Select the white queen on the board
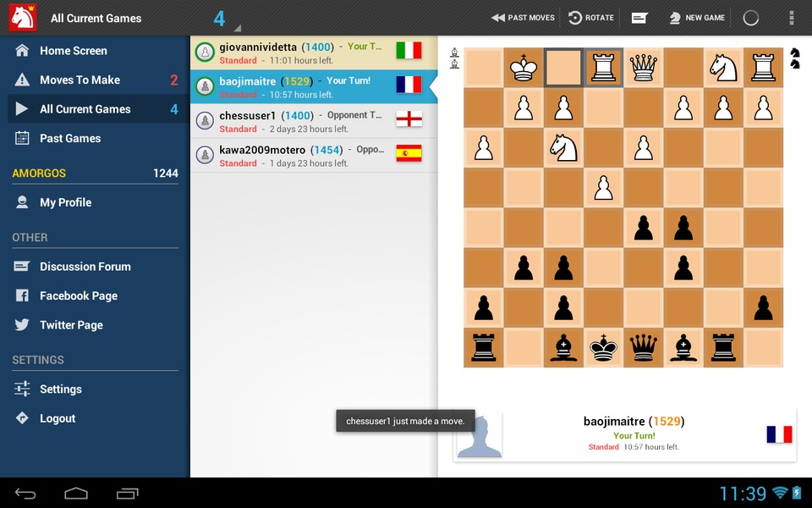812x508 pixels. click(x=643, y=68)
